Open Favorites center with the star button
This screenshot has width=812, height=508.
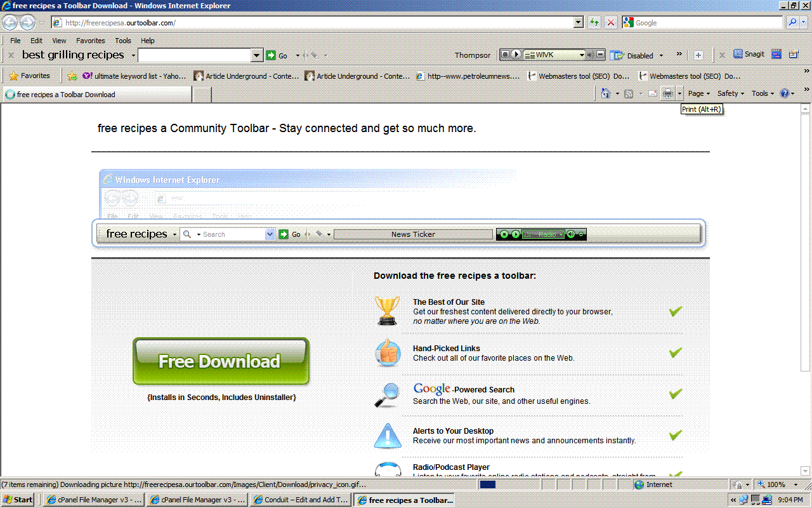point(30,76)
